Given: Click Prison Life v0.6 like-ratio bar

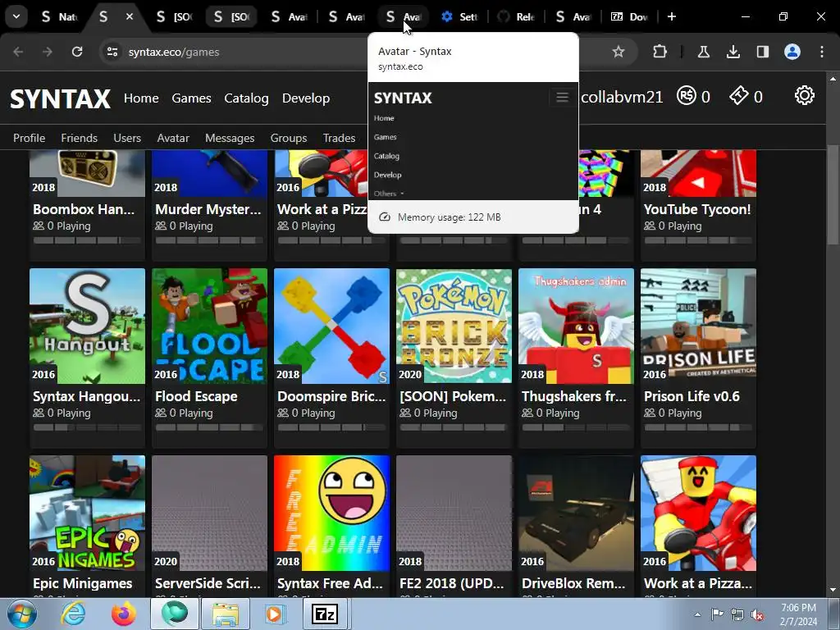Looking at the screenshot, I should (698, 427).
